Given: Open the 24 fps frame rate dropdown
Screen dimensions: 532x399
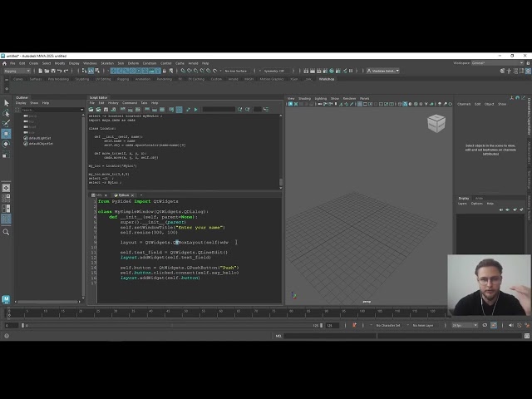Looking at the screenshot, I should coord(465,325).
